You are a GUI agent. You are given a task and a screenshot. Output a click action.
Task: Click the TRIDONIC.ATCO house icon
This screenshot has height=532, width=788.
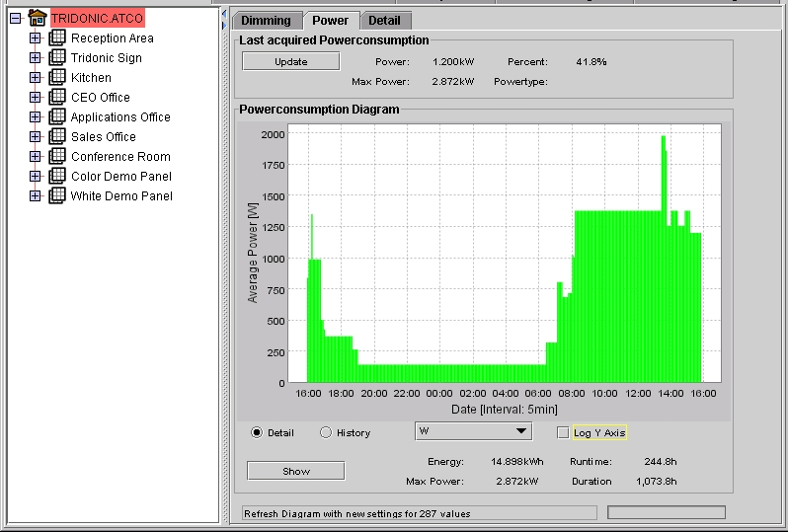point(38,18)
